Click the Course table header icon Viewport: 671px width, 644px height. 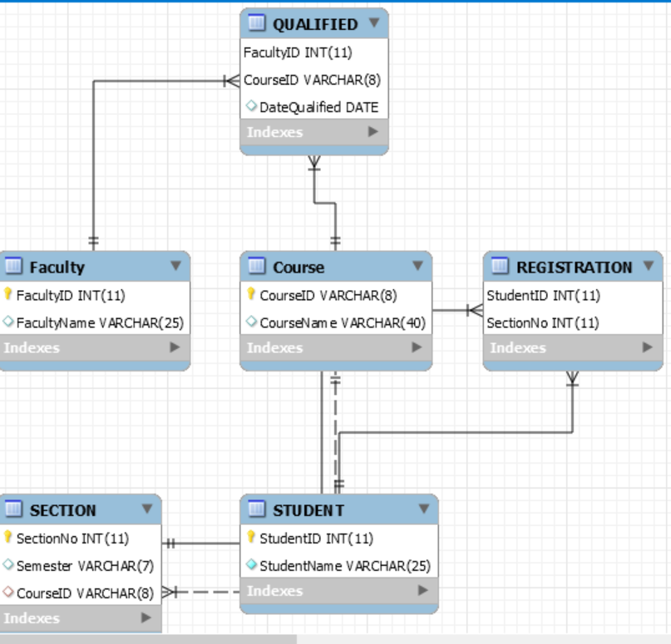pos(254,268)
